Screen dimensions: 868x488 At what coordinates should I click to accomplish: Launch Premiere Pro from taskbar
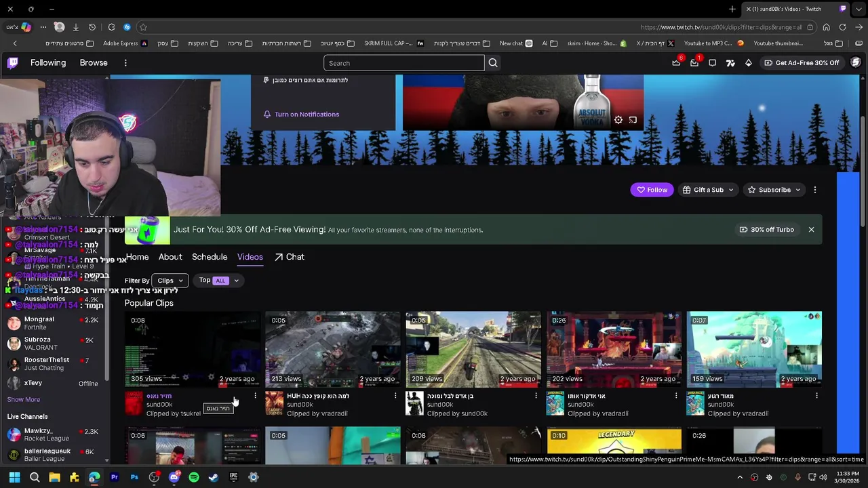pos(114,477)
